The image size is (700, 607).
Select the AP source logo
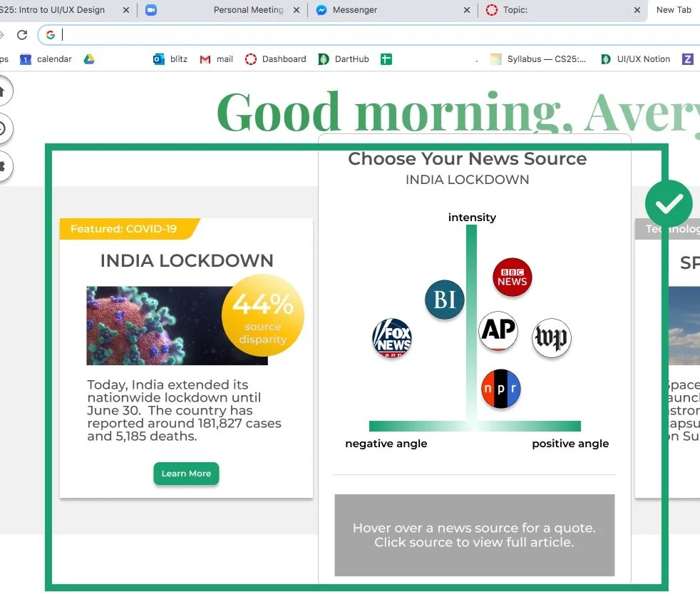pos(498,331)
